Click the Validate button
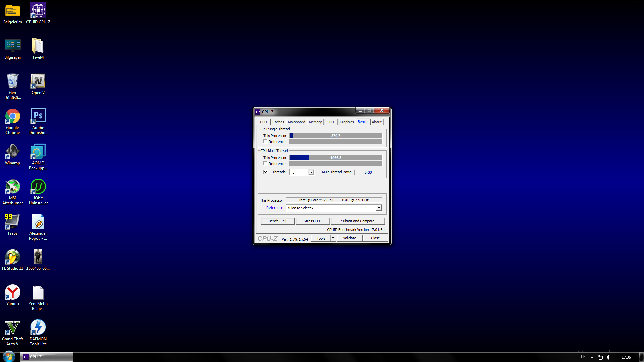This screenshot has height=362, width=644. click(350, 238)
